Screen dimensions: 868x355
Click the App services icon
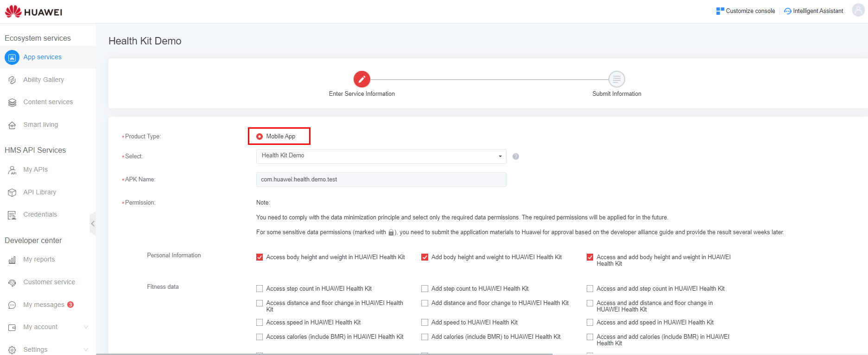[x=12, y=57]
